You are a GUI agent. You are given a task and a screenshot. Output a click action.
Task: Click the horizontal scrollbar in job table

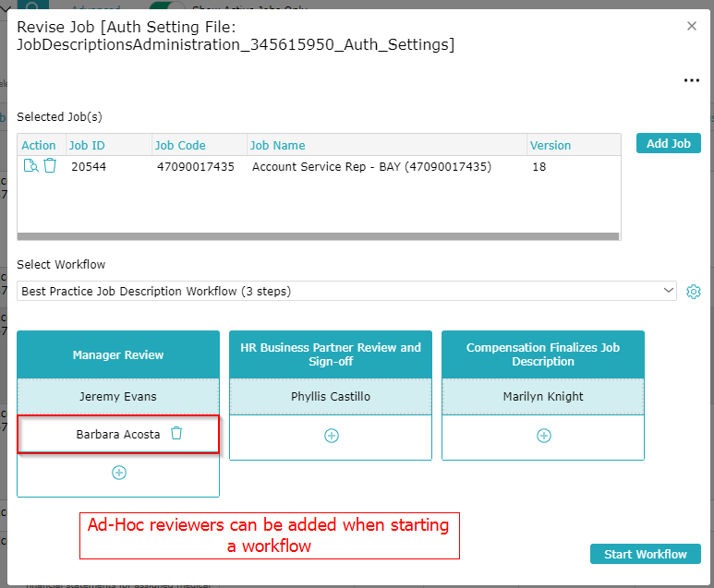318,236
